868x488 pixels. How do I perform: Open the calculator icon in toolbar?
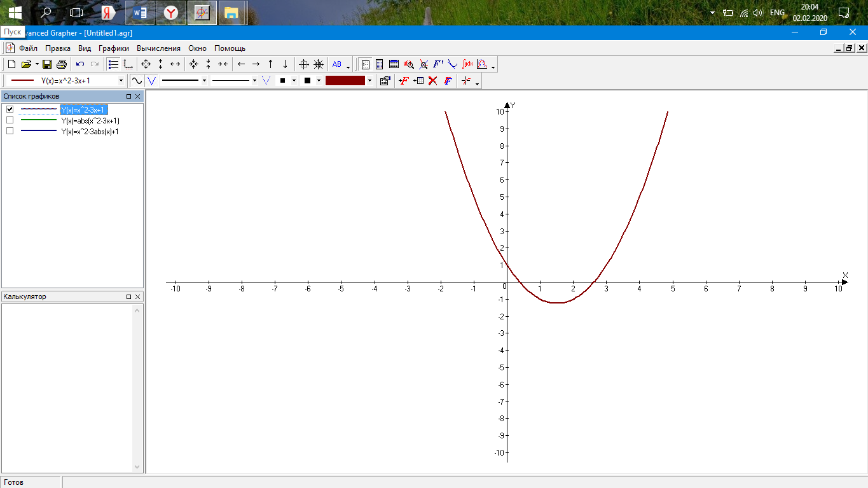(x=380, y=64)
